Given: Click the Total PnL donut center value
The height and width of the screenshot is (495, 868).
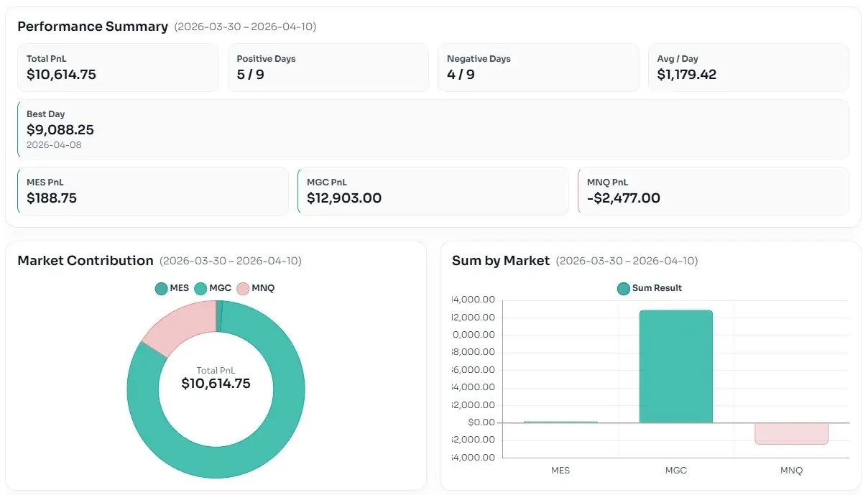Looking at the screenshot, I should pyautogui.click(x=216, y=384).
